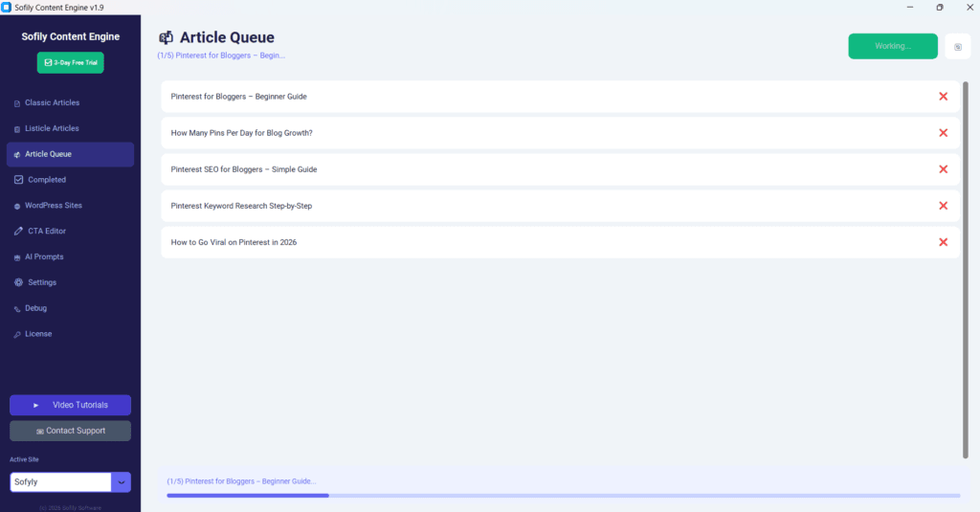Click the Article Queue page heading

(227, 37)
